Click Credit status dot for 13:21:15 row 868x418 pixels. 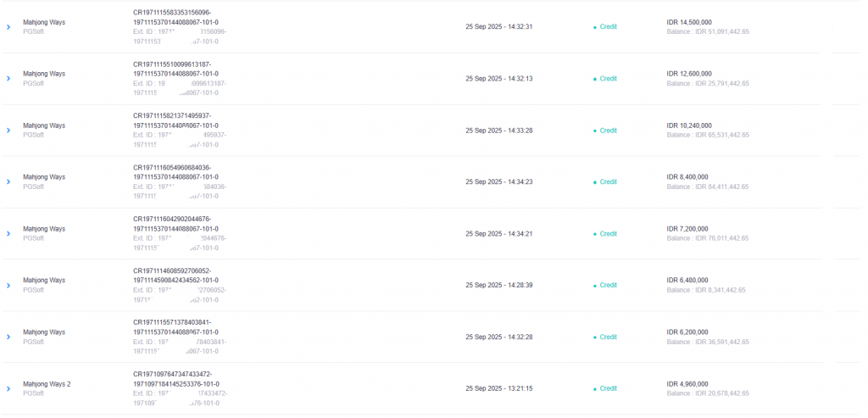594,388
